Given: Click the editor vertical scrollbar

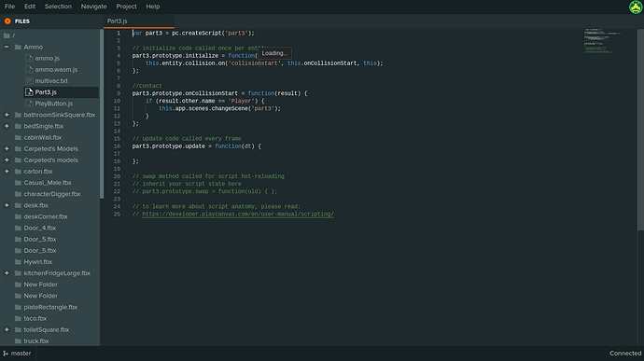Looking at the screenshot, I should tap(640, 130).
